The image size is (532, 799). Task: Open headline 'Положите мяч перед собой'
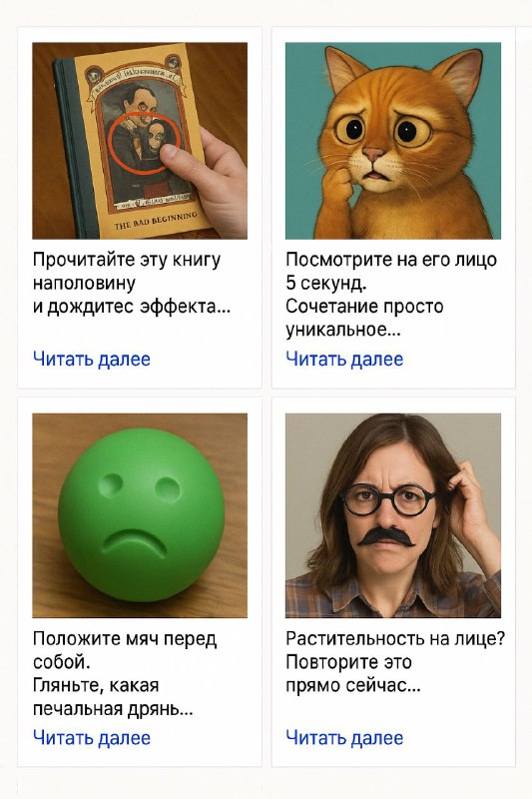click(x=125, y=650)
